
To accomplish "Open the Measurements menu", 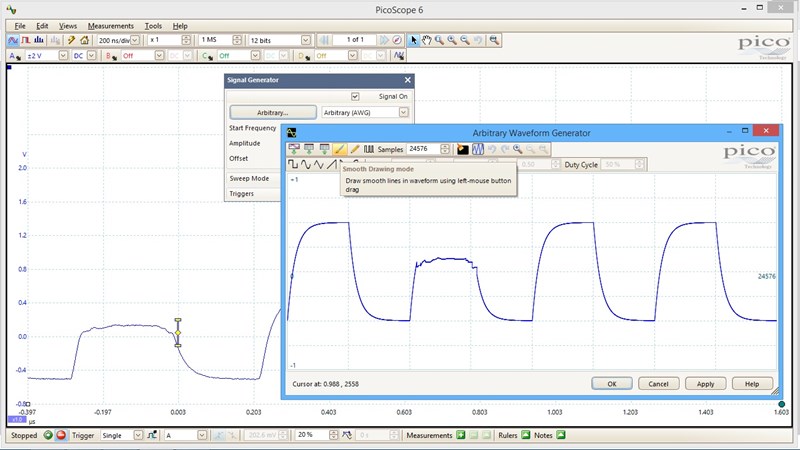I will coord(111,26).
